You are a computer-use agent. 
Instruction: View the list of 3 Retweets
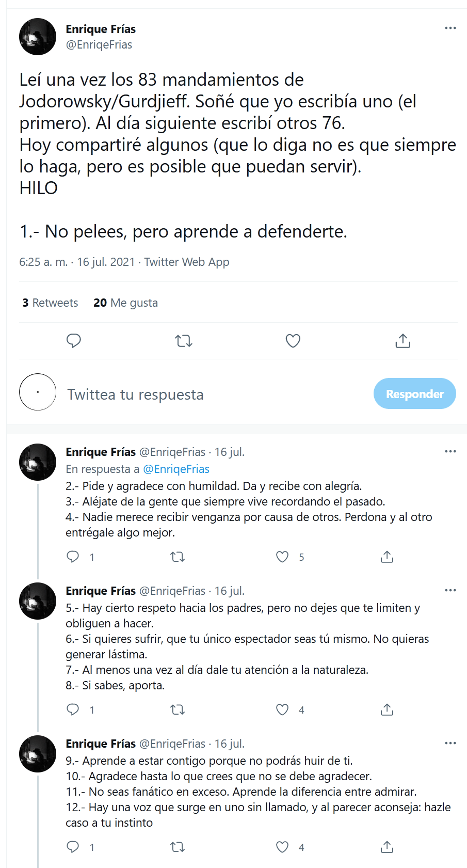coord(50,303)
